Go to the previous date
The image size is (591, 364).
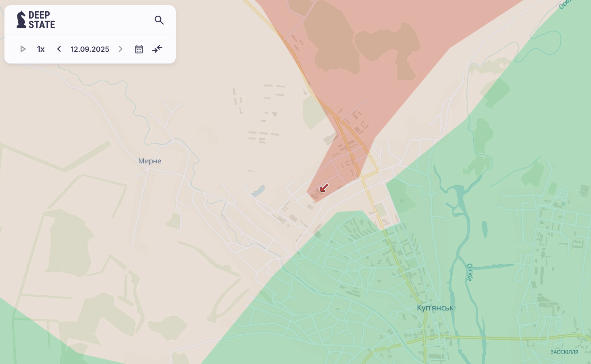[x=59, y=49]
